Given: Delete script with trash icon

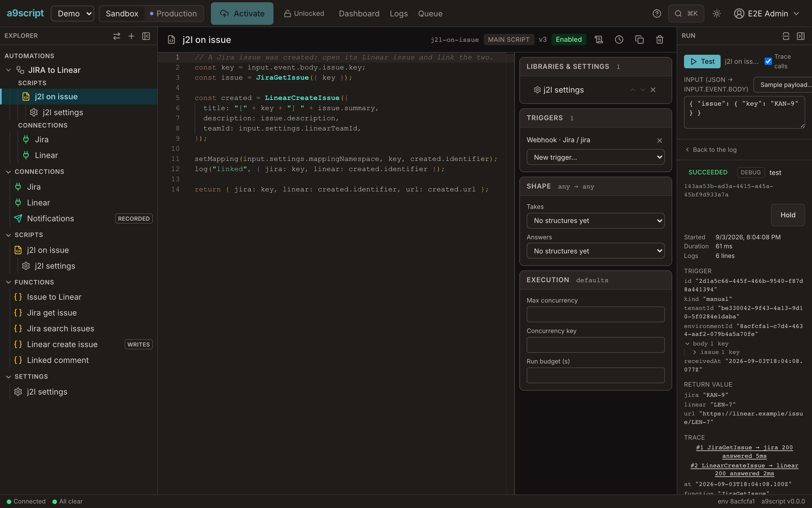Looking at the screenshot, I should (660, 40).
